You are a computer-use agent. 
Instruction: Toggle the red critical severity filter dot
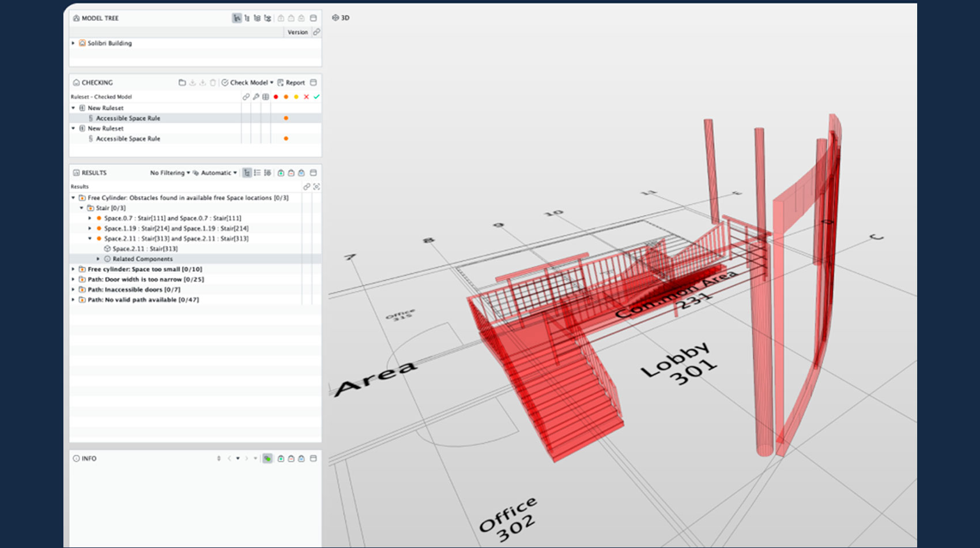(x=276, y=97)
